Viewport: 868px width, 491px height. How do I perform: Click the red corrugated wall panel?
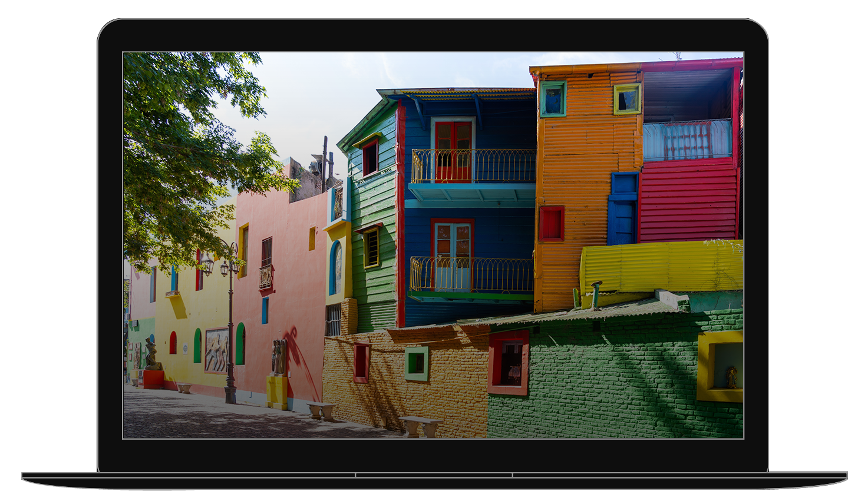click(688, 201)
